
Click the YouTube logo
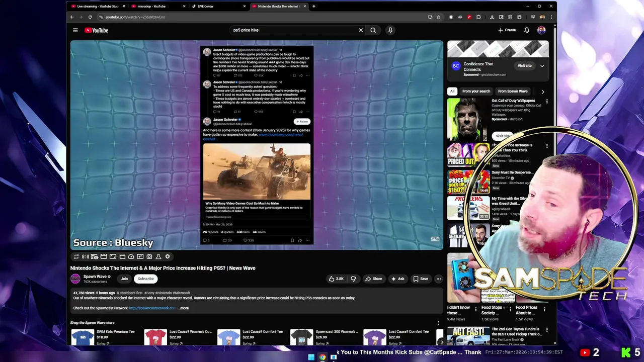tap(96, 30)
